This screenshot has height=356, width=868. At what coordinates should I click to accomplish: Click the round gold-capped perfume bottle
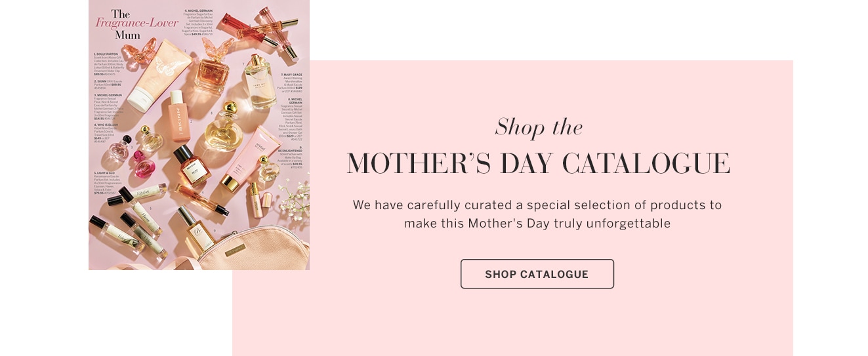[224, 127]
